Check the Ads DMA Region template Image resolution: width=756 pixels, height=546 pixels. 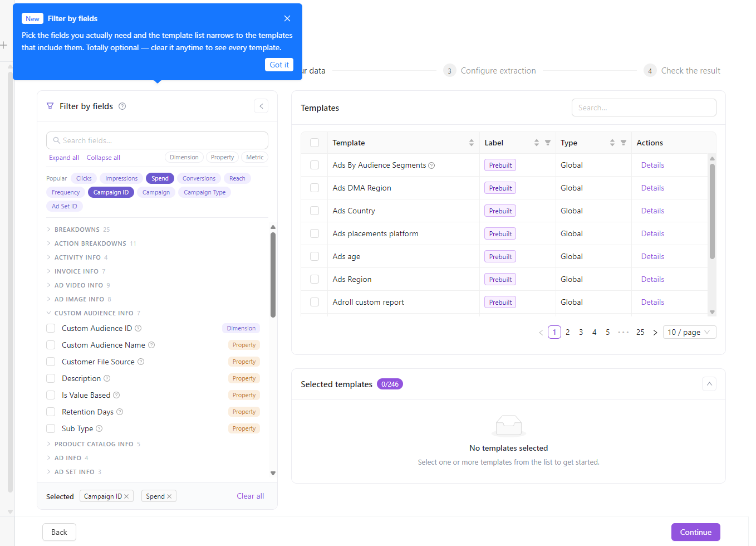tap(315, 188)
